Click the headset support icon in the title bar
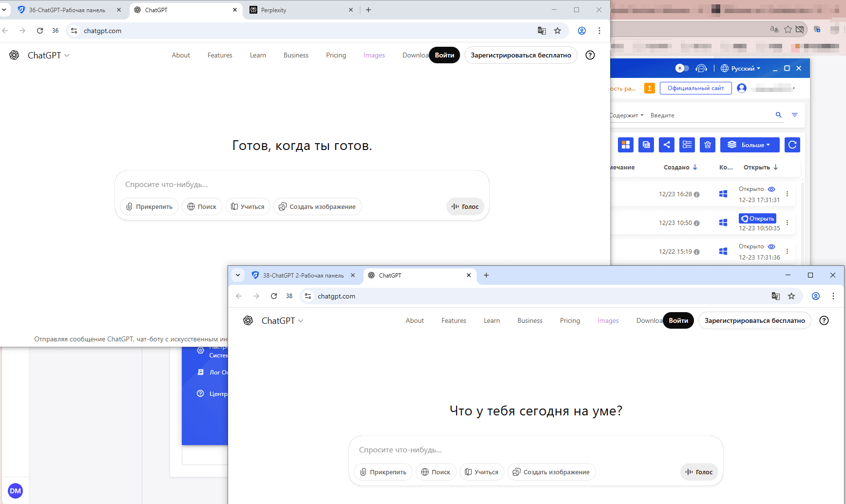 pyautogui.click(x=701, y=68)
